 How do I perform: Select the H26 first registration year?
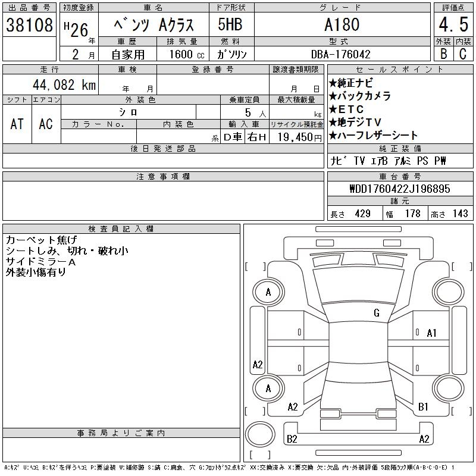pos(76,29)
